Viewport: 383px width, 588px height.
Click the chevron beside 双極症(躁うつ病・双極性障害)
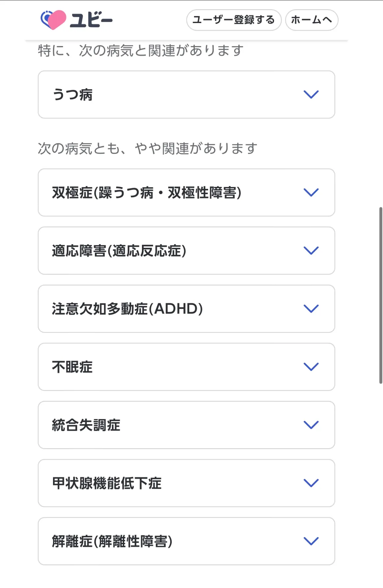pos(311,192)
